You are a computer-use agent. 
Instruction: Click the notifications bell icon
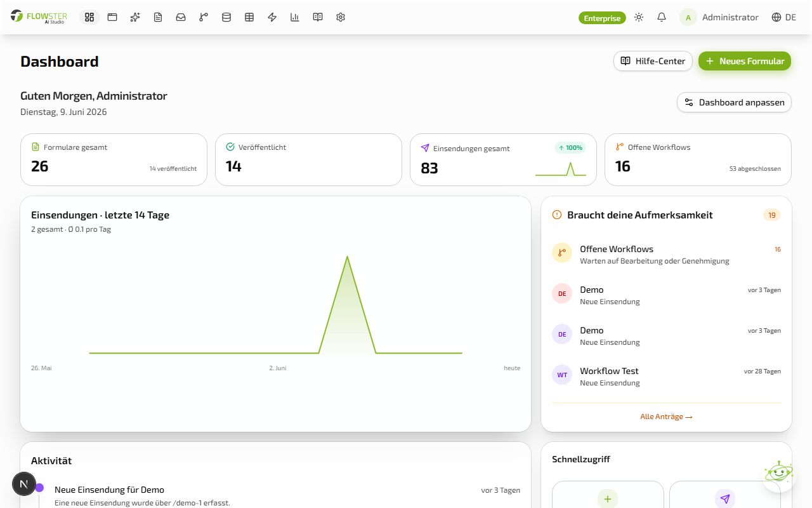click(x=662, y=17)
